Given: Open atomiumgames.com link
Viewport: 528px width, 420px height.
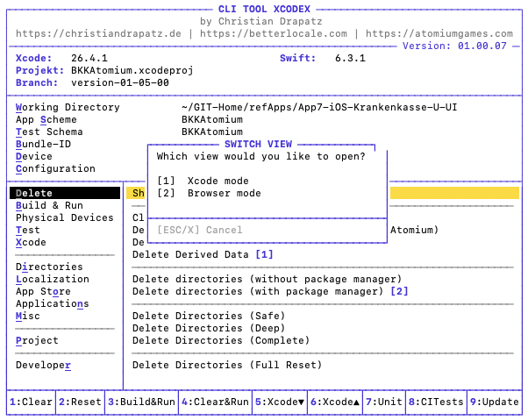Looking at the screenshot, I should pos(439,33).
